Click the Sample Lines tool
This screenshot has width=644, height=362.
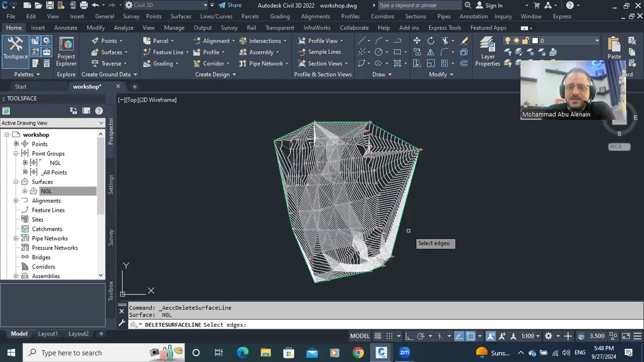click(319, 52)
